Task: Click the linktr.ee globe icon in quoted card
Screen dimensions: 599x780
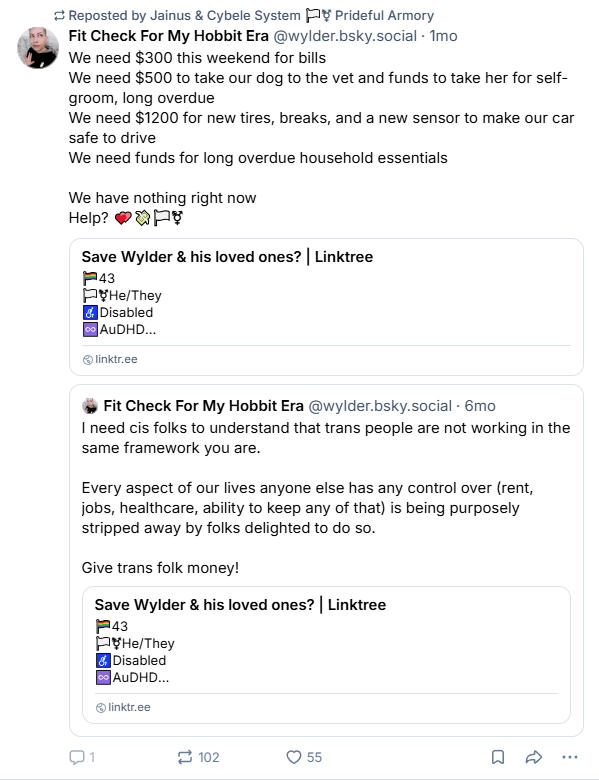Action: (x=100, y=708)
